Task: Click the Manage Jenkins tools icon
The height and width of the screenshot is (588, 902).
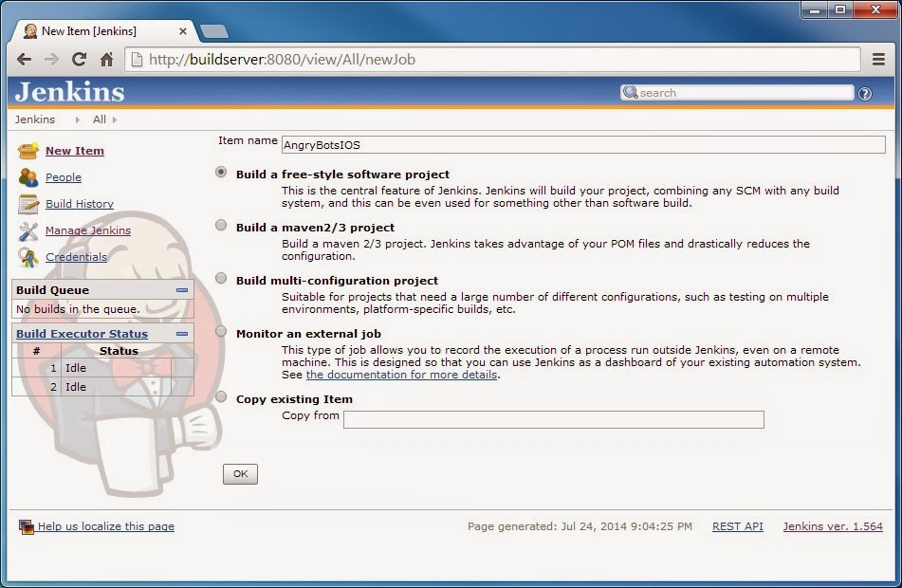Action: [28, 230]
